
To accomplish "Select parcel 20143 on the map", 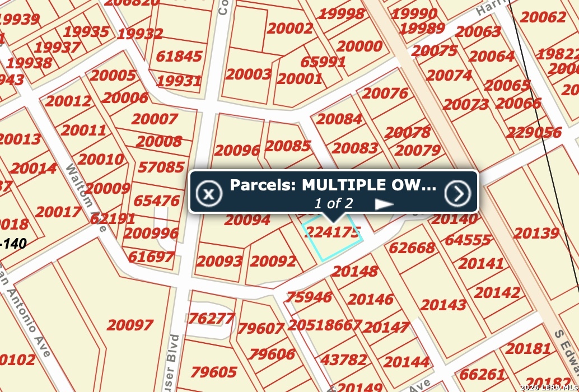I will click(443, 305).
